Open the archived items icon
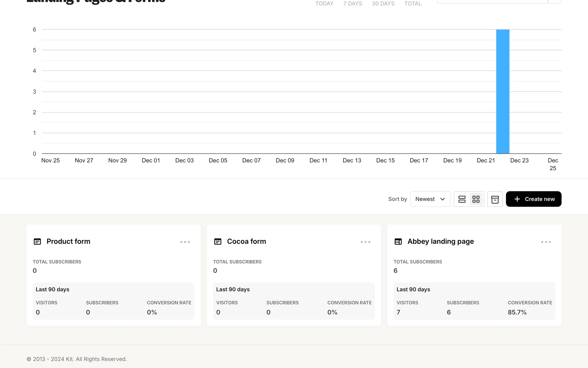The image size is (588, 368). [x=495, y=199]
